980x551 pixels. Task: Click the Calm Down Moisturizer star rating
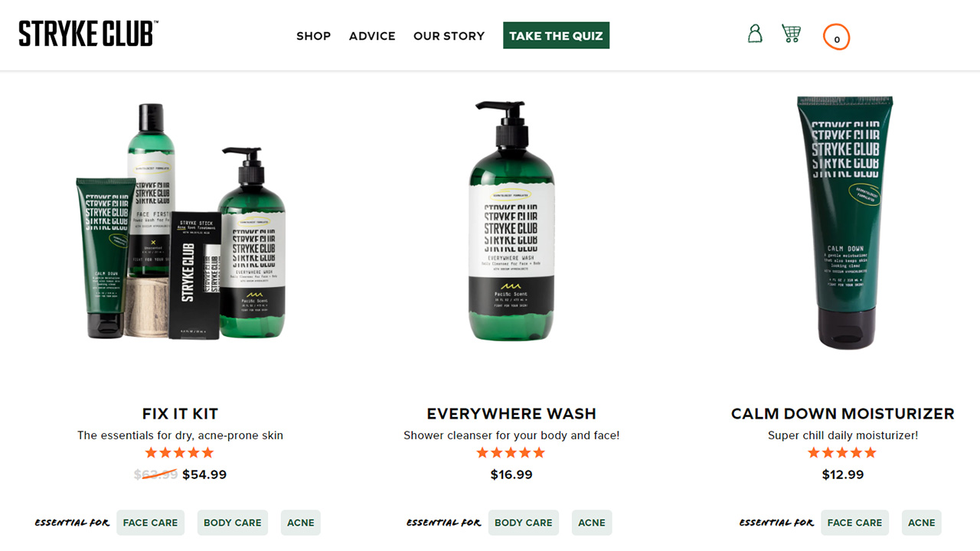pos(842,453)
